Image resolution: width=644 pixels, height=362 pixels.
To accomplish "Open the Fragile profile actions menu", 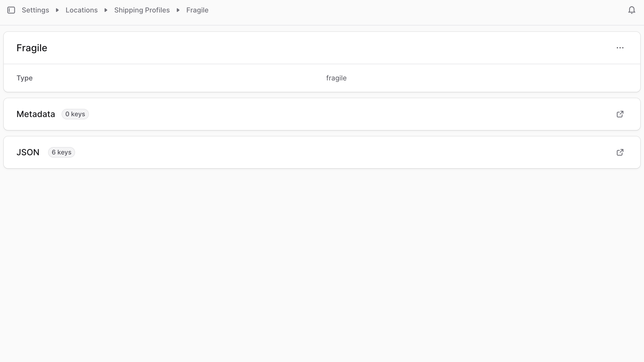I will (620, 48).
